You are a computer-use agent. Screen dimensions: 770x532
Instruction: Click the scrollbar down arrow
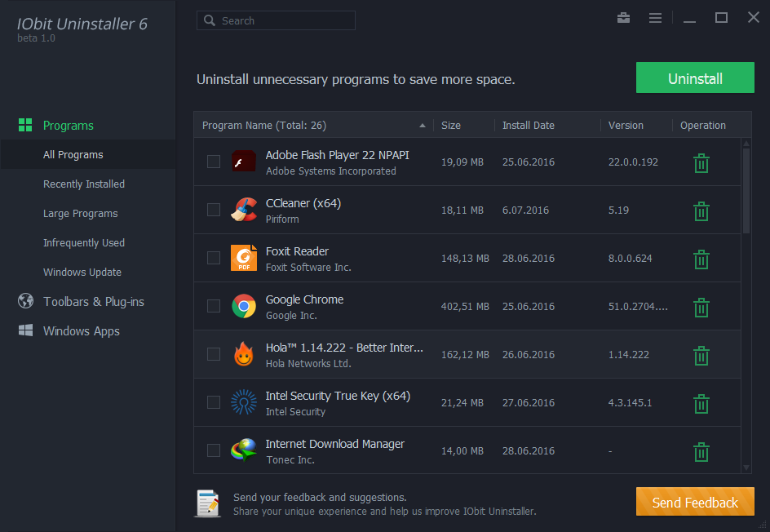coord(746,468)
